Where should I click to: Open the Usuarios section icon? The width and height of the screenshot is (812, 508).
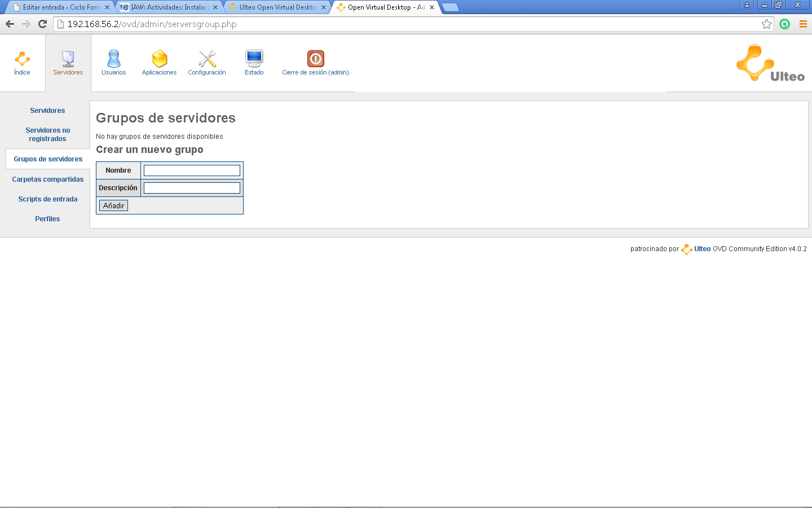(113, 59)
